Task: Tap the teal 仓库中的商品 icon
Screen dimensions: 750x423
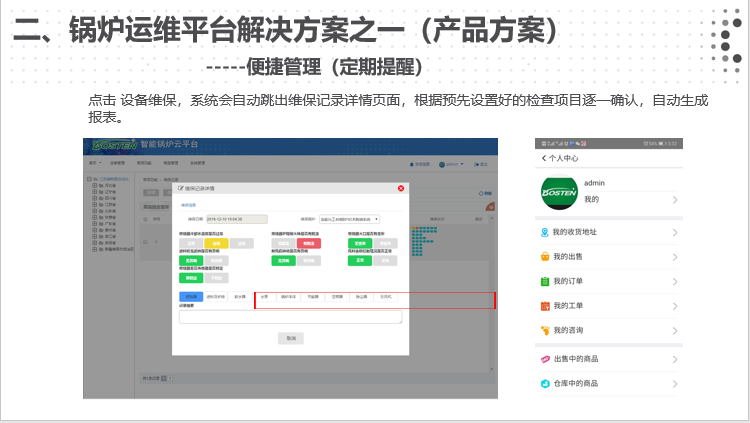Action: (544, 383)
